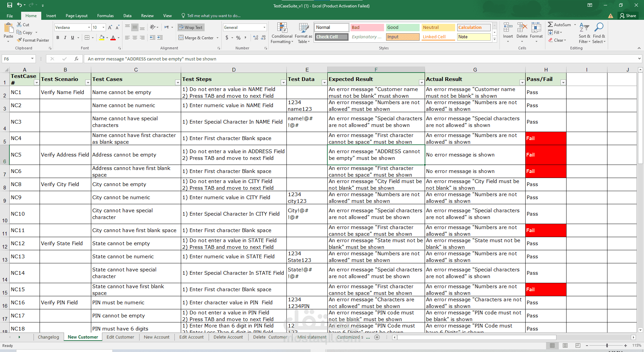The width and height of the screenshot is (644, 352).
Task: Click the Share button
Action: tap(628, 16)
